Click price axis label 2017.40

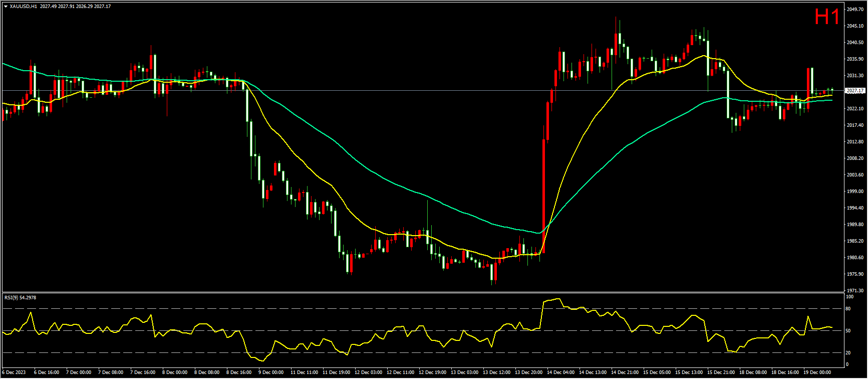tap(855, 125)
